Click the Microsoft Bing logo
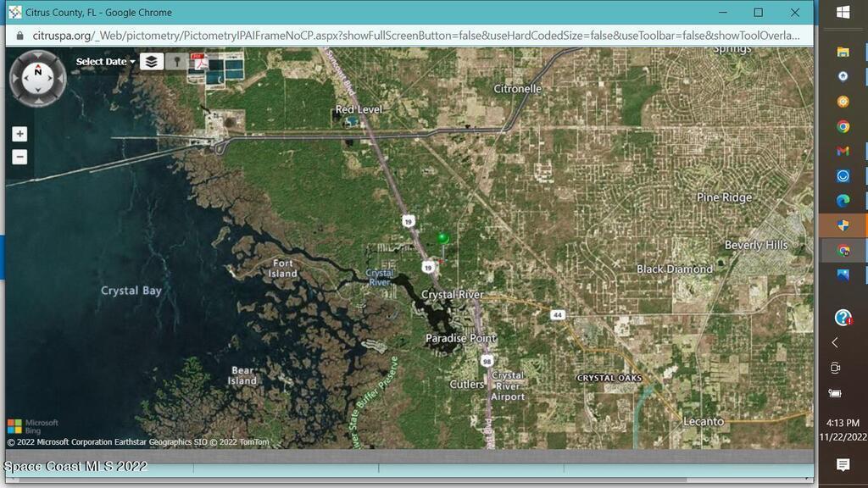This screenshot has height=488, width=868. [34, 426]
